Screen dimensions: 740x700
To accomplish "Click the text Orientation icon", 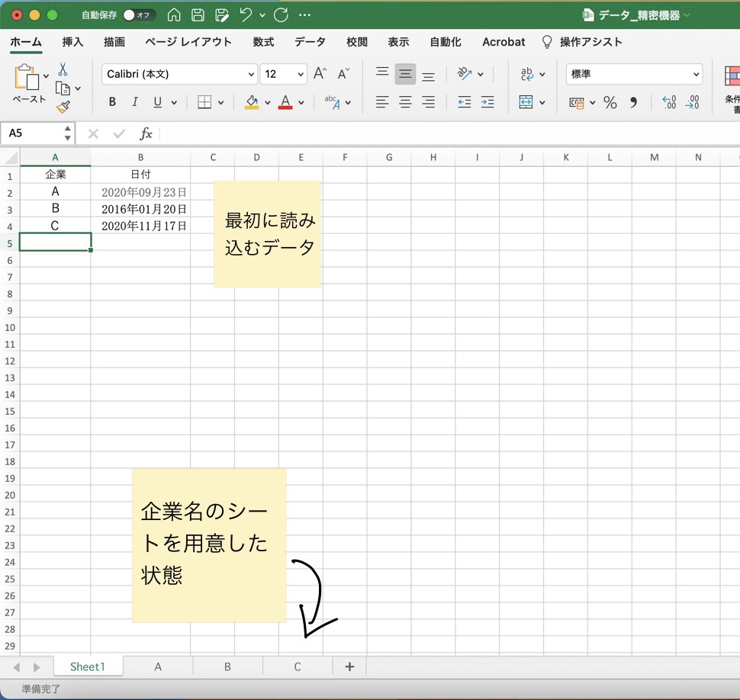I will tap(465, 74).
